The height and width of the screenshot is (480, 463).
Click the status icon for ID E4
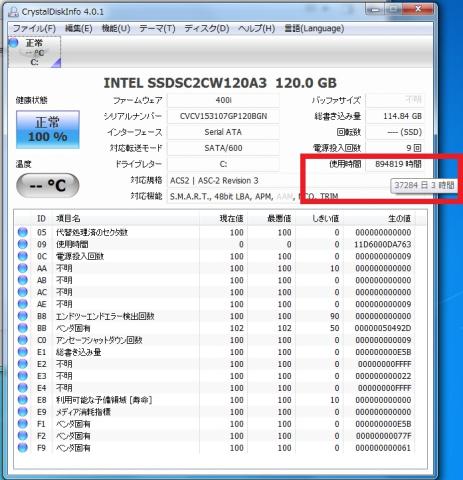(23, 388)
